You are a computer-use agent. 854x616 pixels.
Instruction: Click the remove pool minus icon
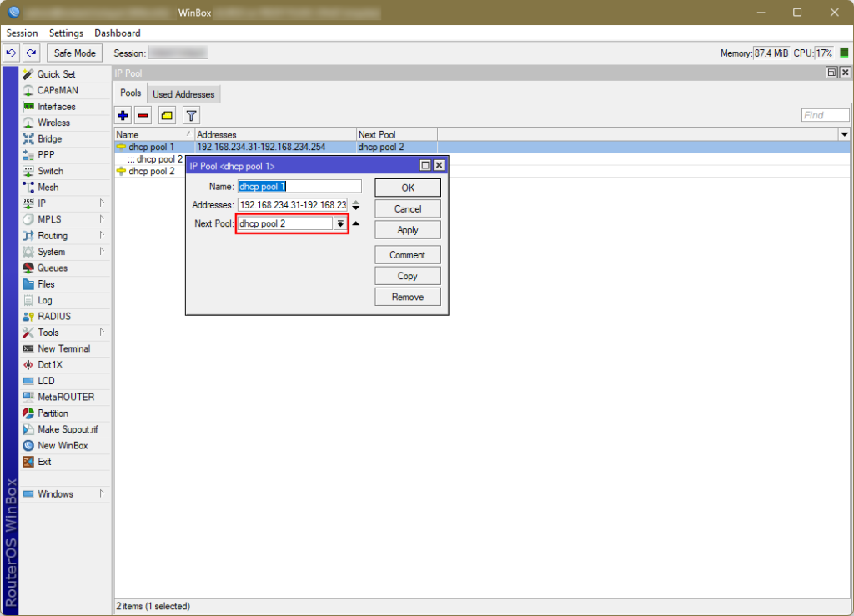click(x=143, y=115)
